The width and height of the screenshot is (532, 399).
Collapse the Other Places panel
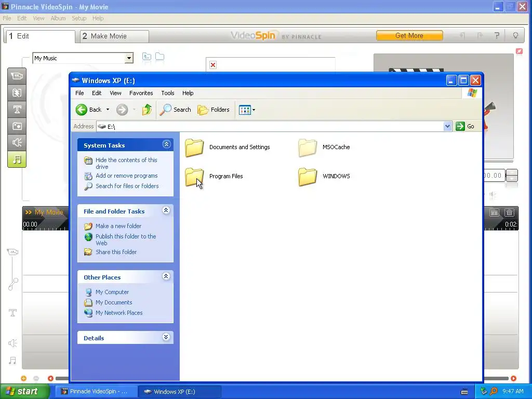click(x=166, y=276)
